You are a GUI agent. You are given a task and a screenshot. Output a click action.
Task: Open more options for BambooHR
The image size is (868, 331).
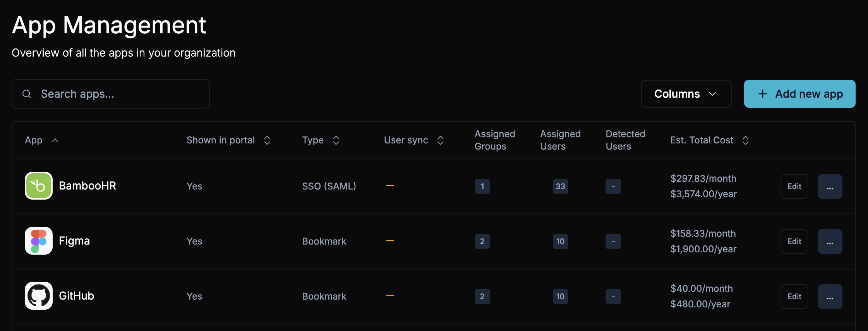click(x=830, y=186)
